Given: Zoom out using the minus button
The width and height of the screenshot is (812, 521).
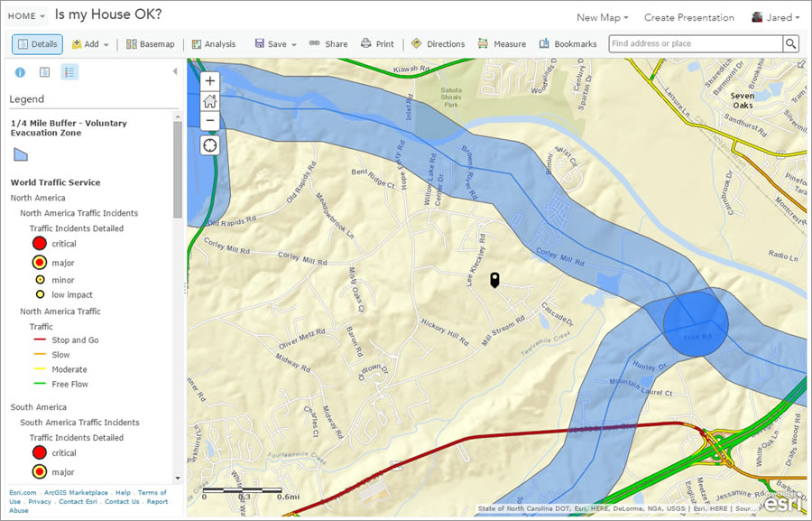Looking at the screenshot, I should (x=209, y=120).
